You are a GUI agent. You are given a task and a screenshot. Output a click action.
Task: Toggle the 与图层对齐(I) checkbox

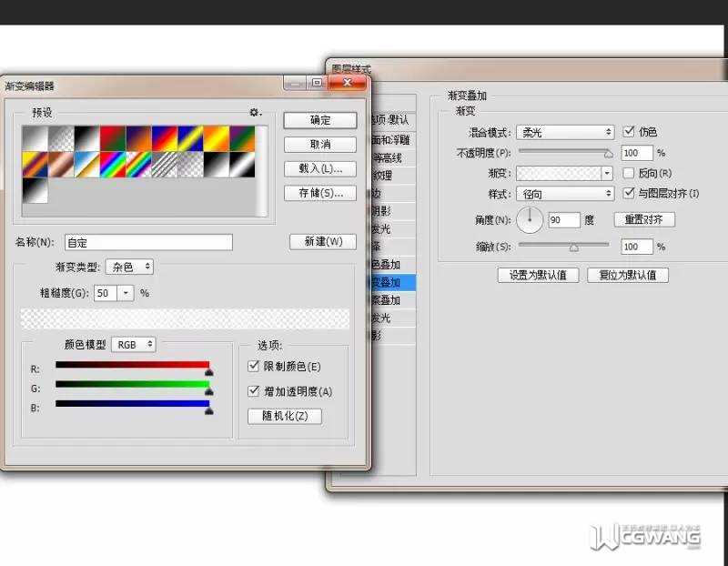coord(629,193)
